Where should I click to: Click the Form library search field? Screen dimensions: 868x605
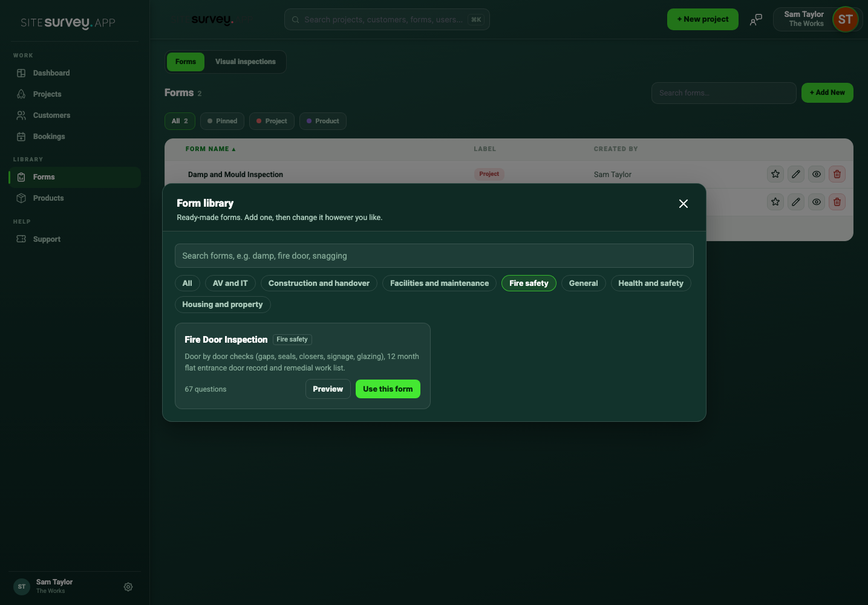point(434,256)
